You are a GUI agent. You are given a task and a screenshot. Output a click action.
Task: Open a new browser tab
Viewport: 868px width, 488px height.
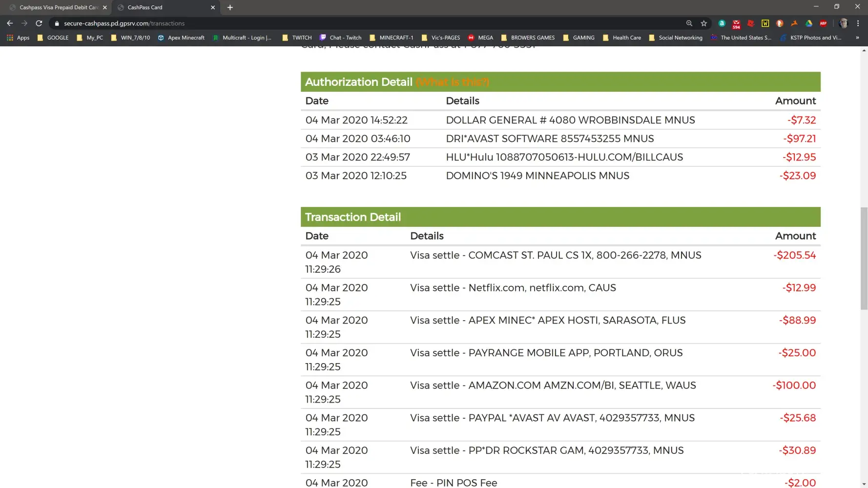[230, 7]
